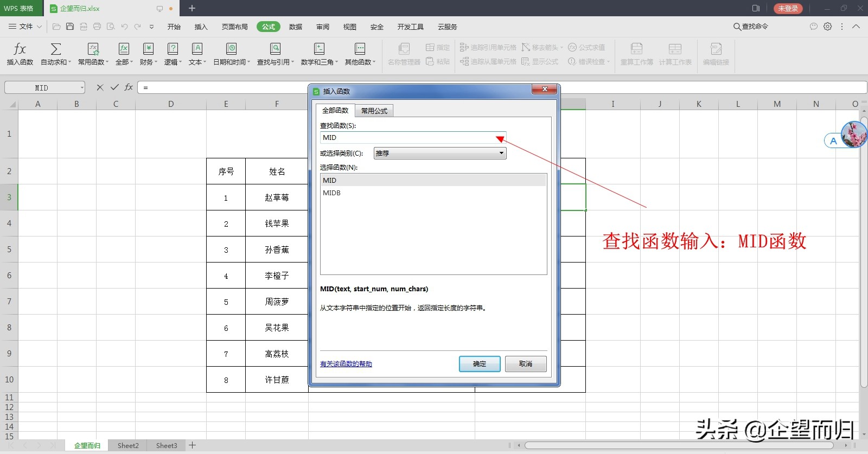
Task: Click the OK (确定) button in dialog
Action: coord(480,364)
